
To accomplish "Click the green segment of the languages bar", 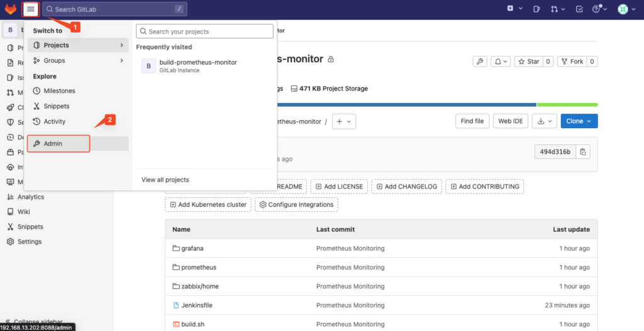I will tap(567, 105).
